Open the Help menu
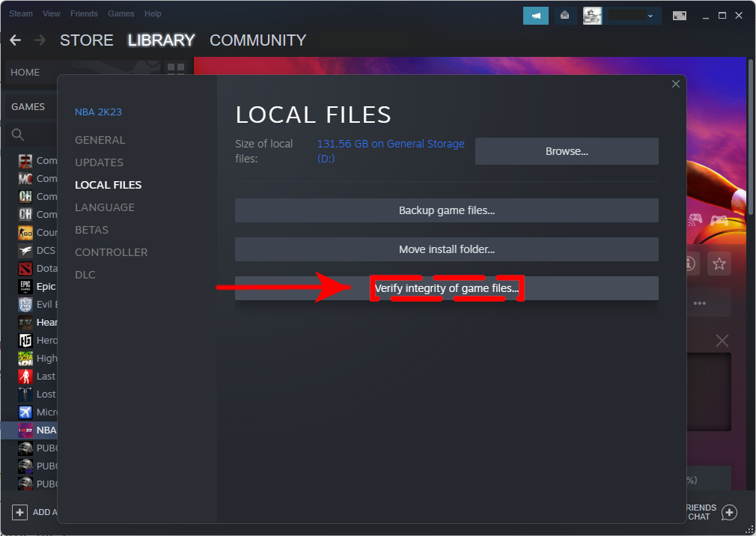756x536 pixels. tap(153, 13)
